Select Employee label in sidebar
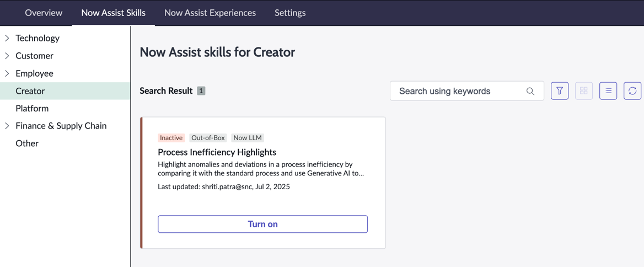The width and height of the screenshot is (644, 267). (x=35, y=73)
